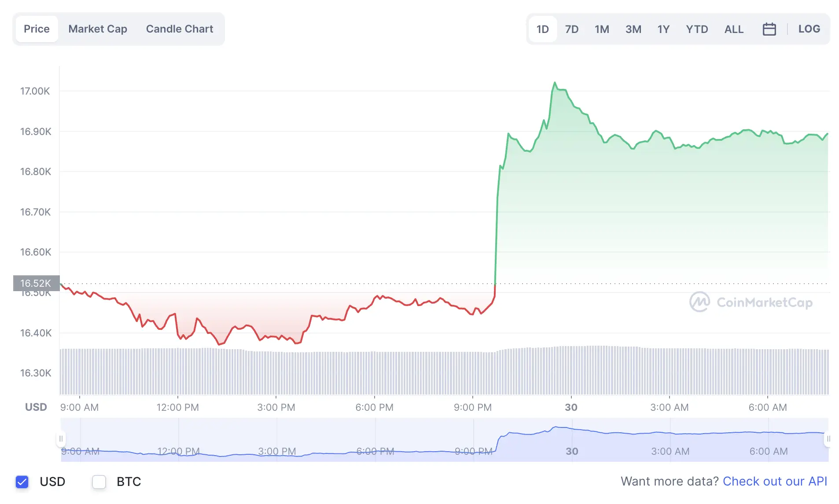Image resolution: width=839 pixels, height=504 pixels.
Task: Click the 16.80K axis label
Action: point(36,172)
